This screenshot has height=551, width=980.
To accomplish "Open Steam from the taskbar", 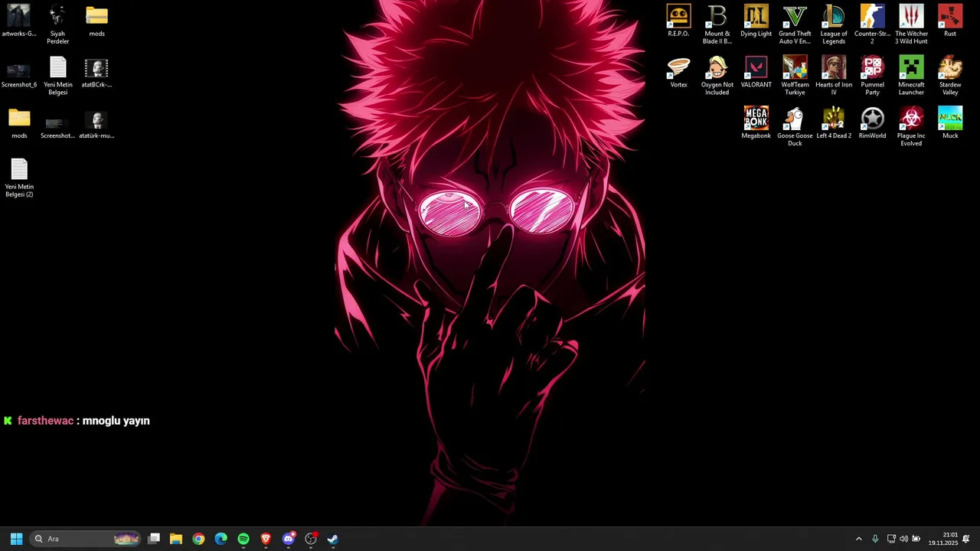I will tap(333, 539).
